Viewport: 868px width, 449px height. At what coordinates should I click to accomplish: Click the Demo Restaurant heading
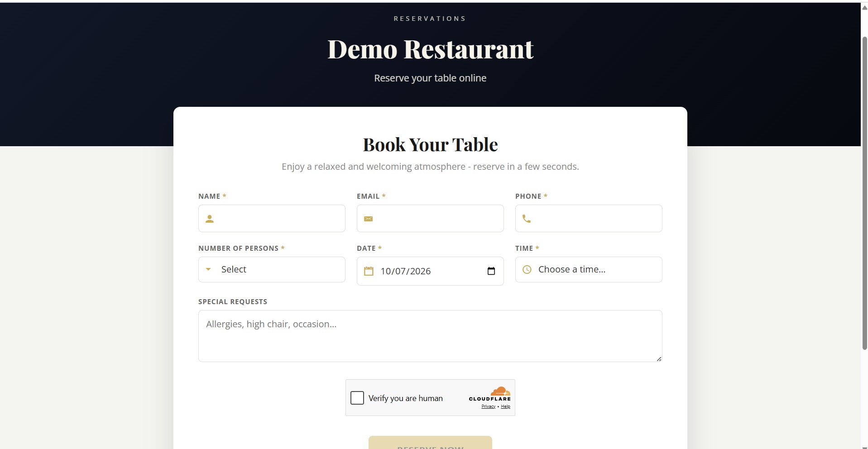coord(430,49)
